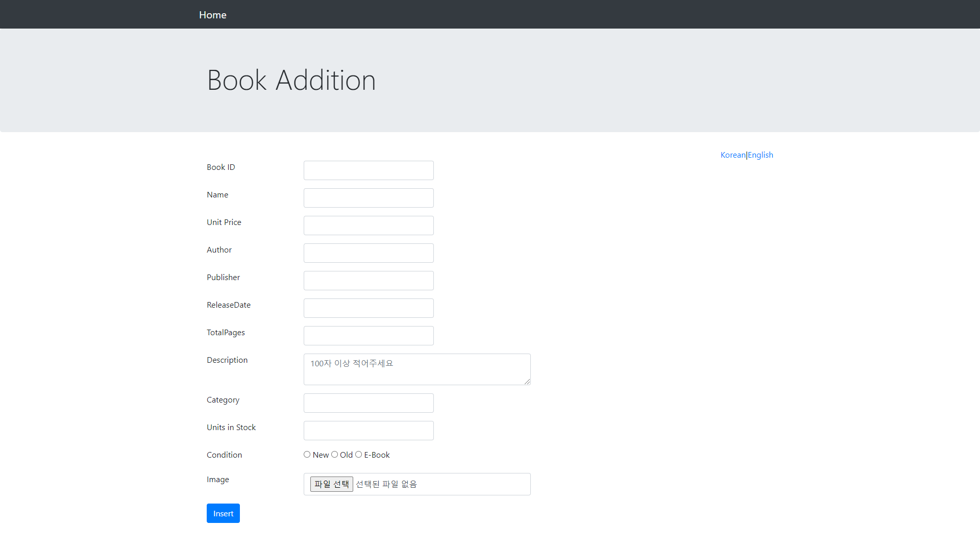This screenshot has height=551, width=980.
Task: Choose the Old condition radio button
Action: point(334,455)
